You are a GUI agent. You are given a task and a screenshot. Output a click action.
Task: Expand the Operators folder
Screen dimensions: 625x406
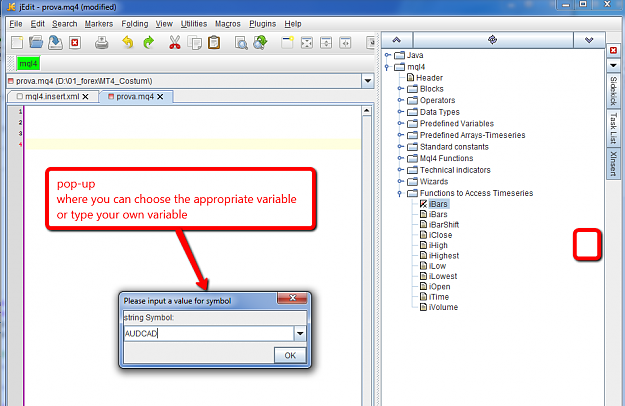(400, 100)
